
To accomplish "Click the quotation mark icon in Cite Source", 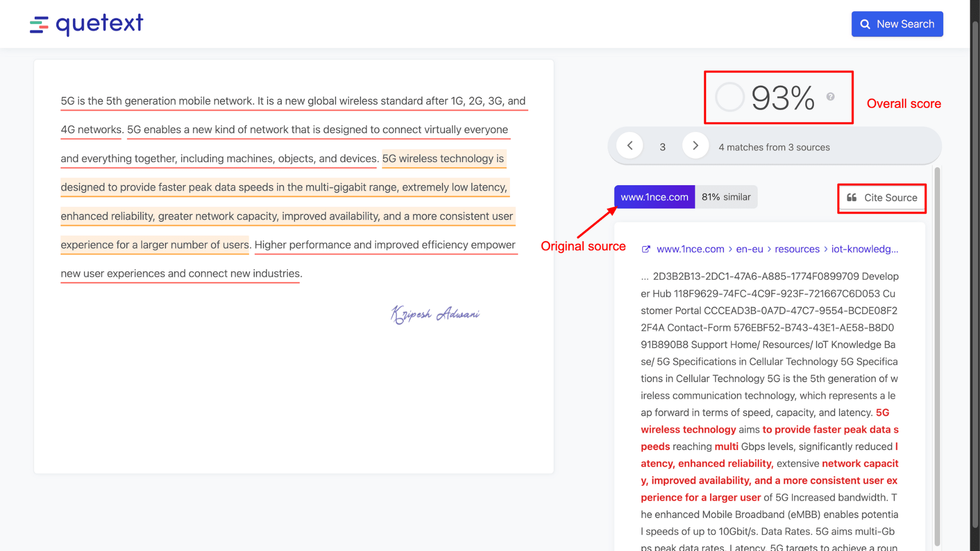I will click(x=852, y=197).
